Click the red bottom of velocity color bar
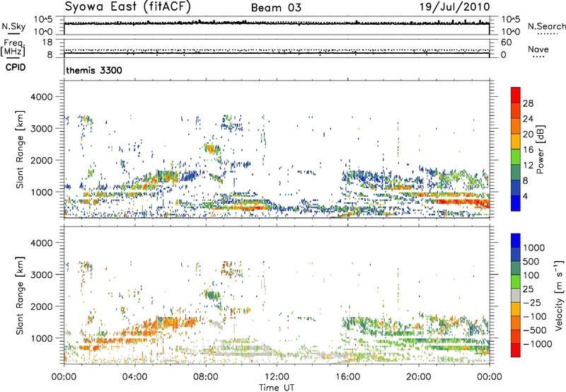Image resolution: width=566 pixels, height=392 pixels. tap(516, 350)
